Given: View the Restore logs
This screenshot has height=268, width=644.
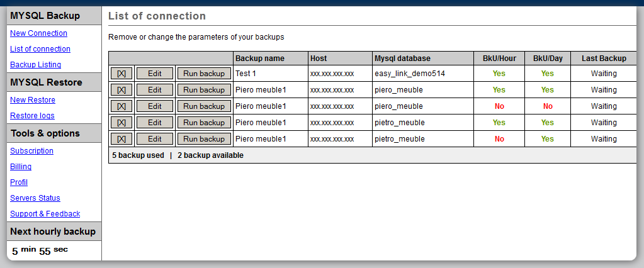Looking at the screenshot, I should coord(32,116).
